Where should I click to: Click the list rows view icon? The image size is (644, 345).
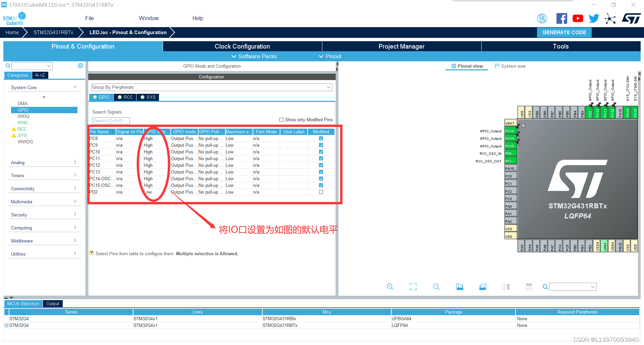529,287
